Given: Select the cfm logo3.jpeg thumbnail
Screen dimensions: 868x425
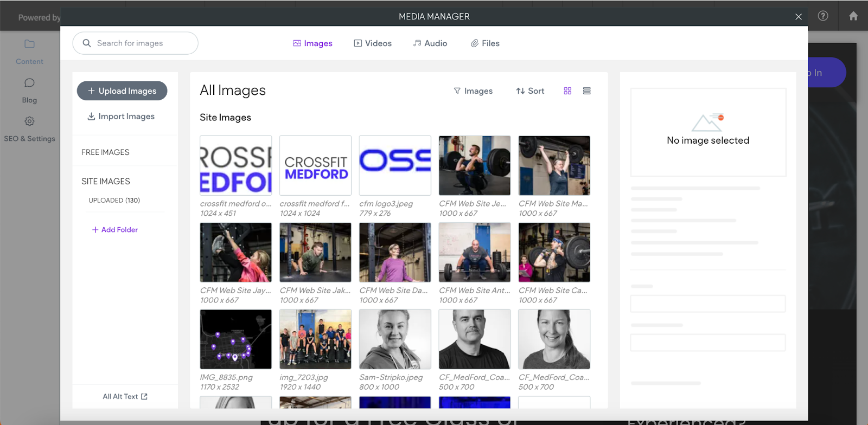Looking at the screenshot, I should click(395, 165).
